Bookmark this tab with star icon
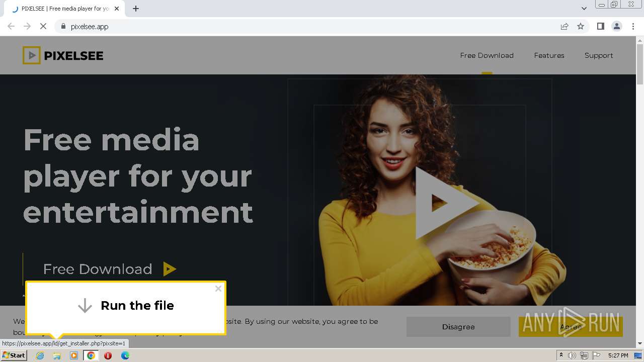 (581, 27)
